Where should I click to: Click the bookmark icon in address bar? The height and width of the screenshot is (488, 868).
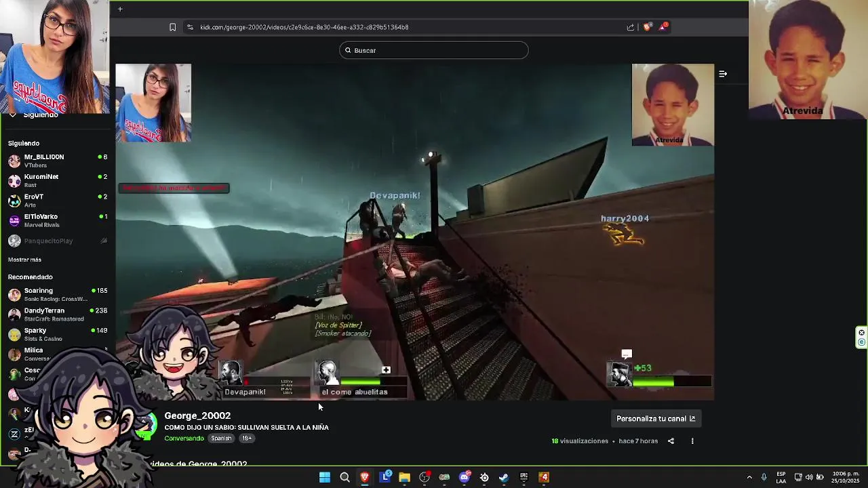pyautogui.click(x=172, y=27)
